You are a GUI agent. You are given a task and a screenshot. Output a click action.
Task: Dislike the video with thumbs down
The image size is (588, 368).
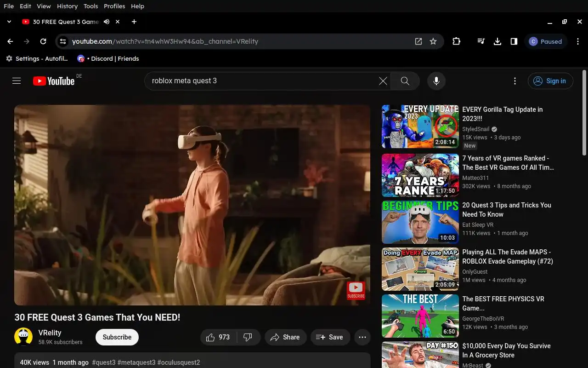click(x=249, y=337)
